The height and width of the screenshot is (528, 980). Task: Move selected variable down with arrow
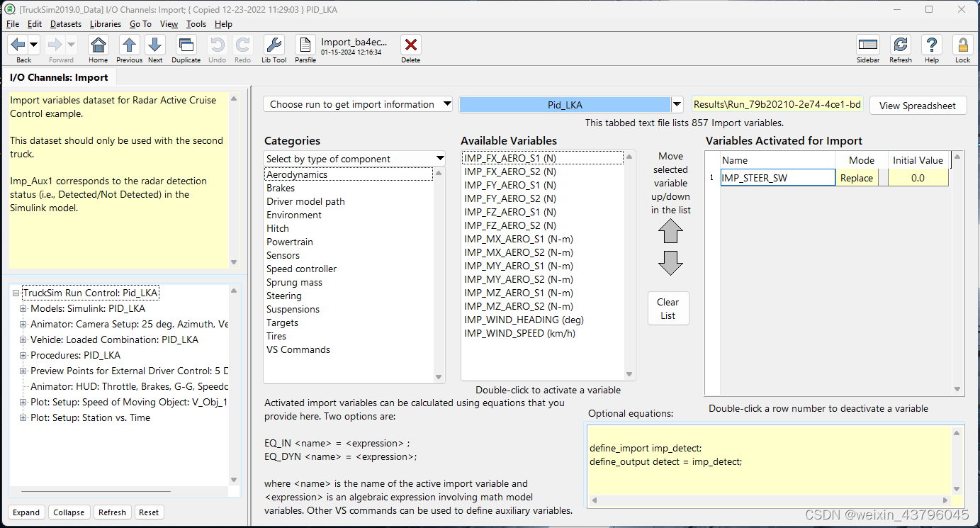pyautogui.click(x=670, y=263)
